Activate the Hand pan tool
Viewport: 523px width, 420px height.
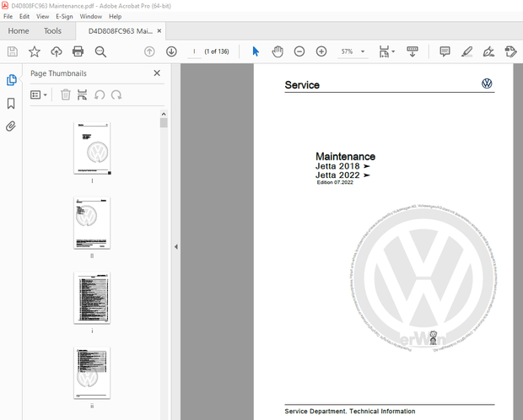pyautogui.click(x=278, y=51)
